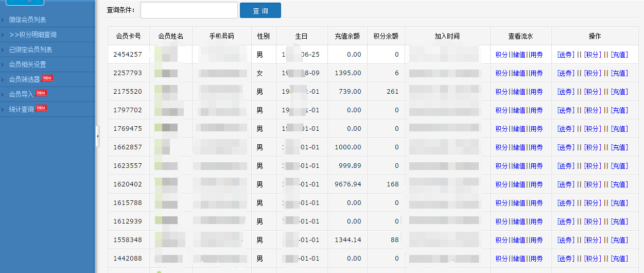Click balance value 739.00
This screenshot has height=273, width=644.
[350, 92]
